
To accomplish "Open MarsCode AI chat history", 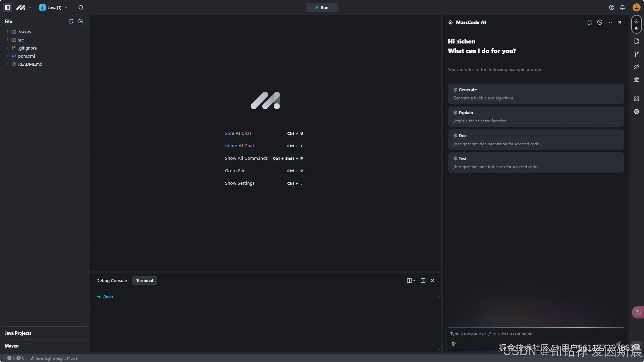I will coord(600,22).
